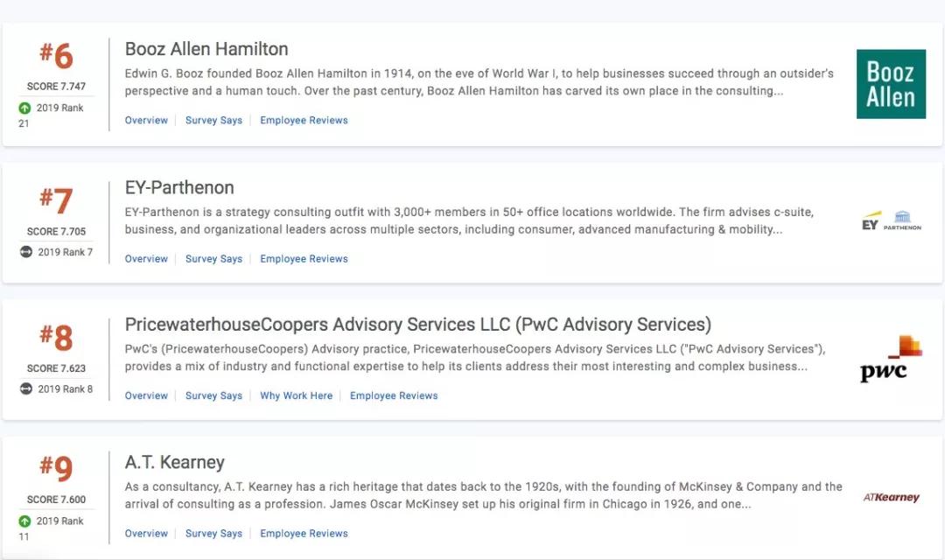This screenshot has height=560, width=945.
Task: View Employee Reviews for A.T. Kearney
Action: click(304, 534)
